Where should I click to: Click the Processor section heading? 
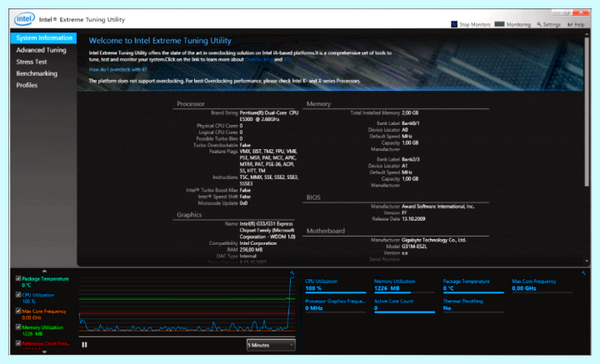point(191,104)
